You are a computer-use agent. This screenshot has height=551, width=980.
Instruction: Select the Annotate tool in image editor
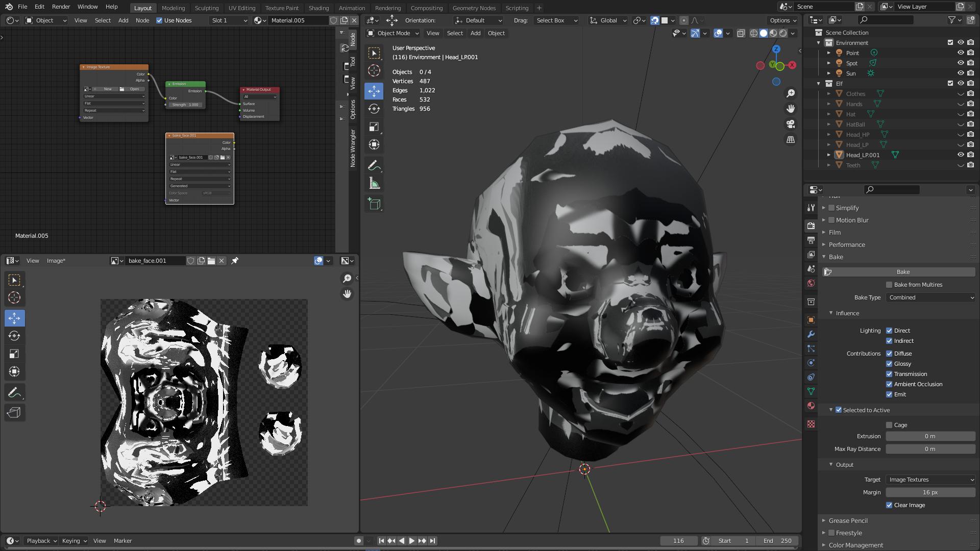tap(14, 392)
